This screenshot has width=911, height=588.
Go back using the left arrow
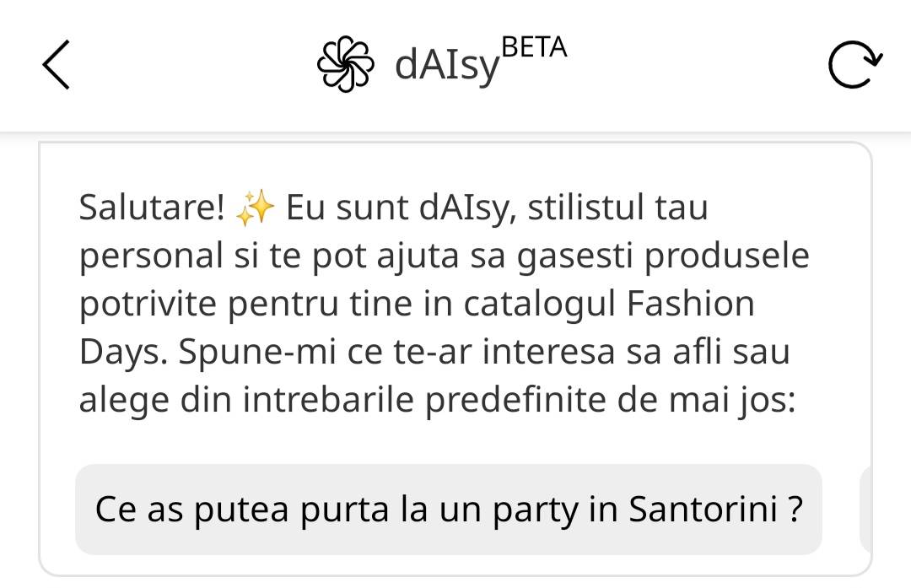[x=57, y=64]
